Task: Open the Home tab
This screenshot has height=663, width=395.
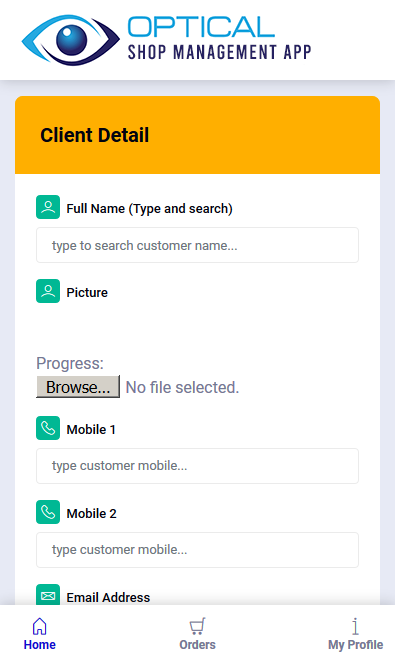Action: 39,634
